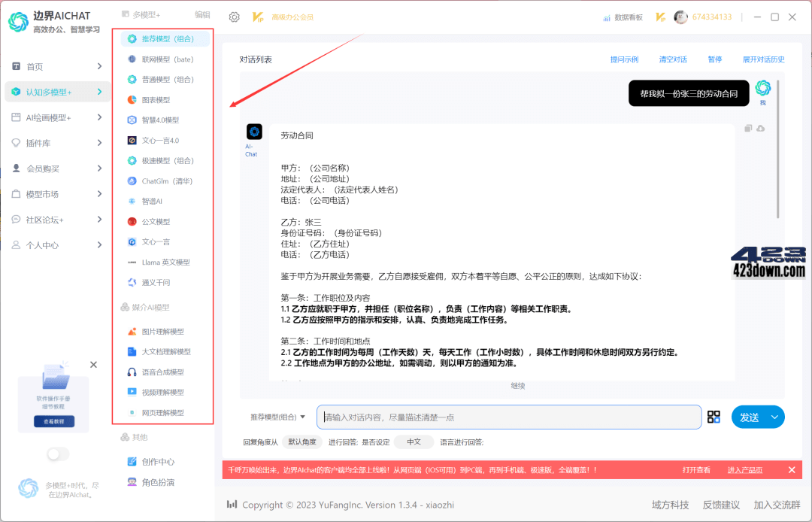Click 展开对话历史 link
The image size is (812, 522).
(x=763, y=59)
